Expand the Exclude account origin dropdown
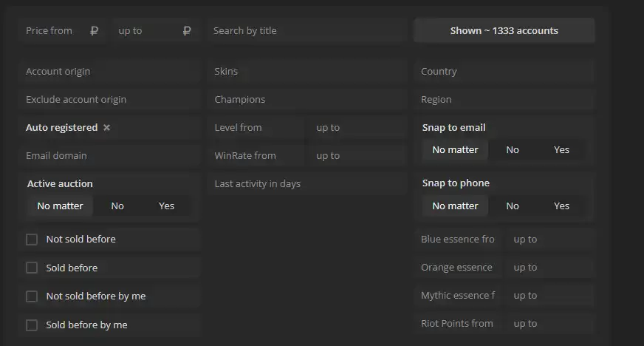The image size is (644, 346). coord(111,100)
